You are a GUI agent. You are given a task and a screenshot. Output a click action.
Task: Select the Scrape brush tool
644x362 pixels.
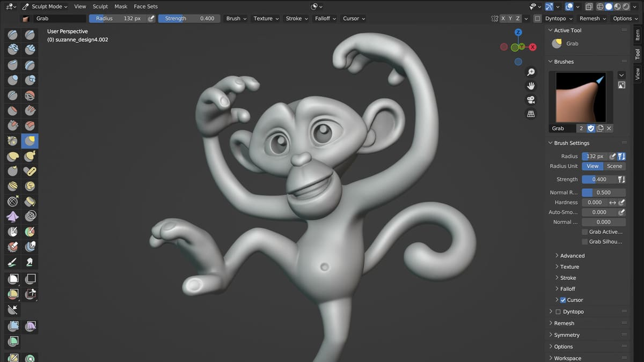tap(13, 126)
